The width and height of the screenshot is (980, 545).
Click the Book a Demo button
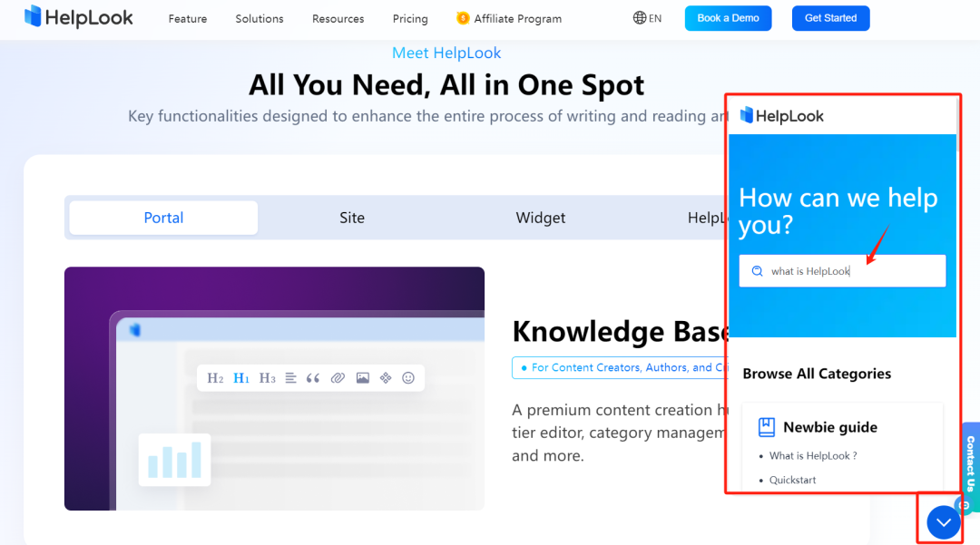[x=728, y=18]
